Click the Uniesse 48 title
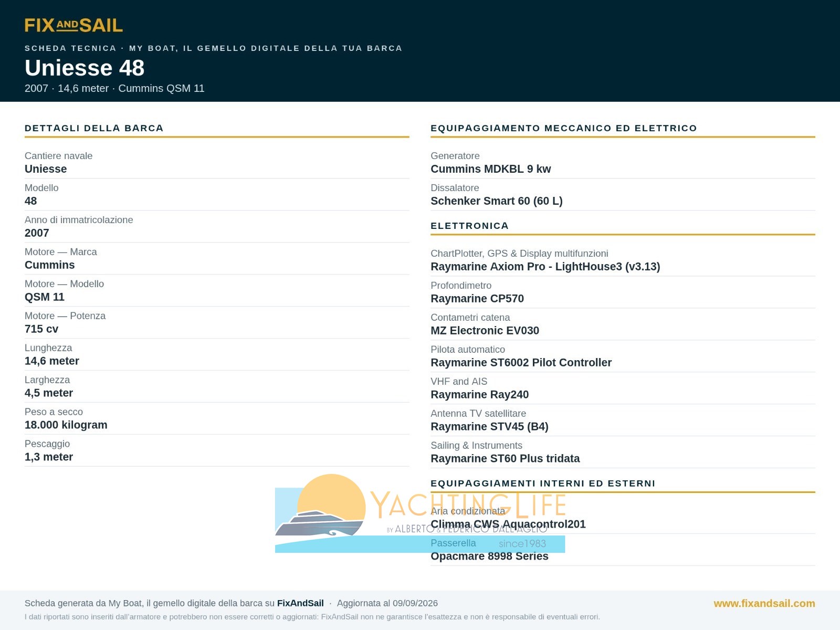Screen dimensions: 840x630 [85, 68]
